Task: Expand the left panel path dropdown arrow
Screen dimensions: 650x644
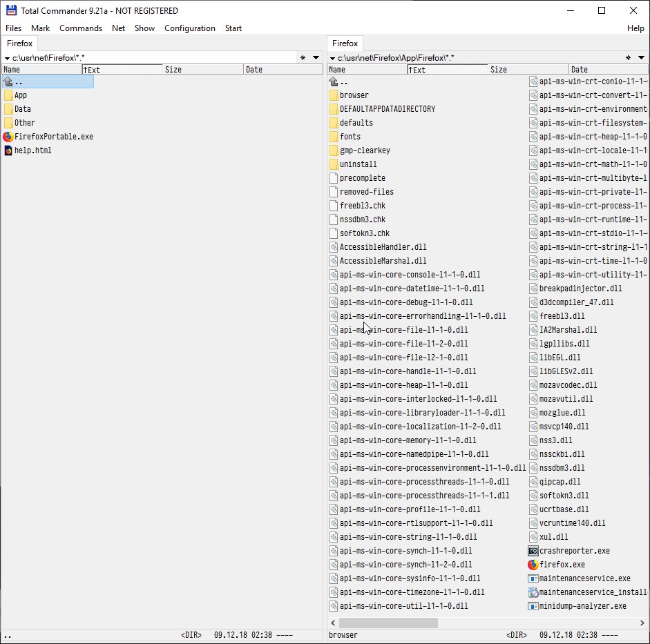Action: click(x=7, y=59)
